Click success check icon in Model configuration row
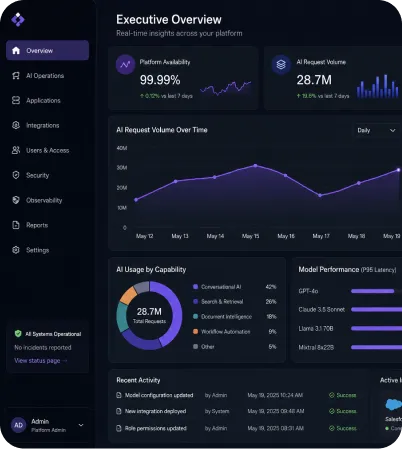The width and height of the screenshot is (402, 449). point(332,395)
